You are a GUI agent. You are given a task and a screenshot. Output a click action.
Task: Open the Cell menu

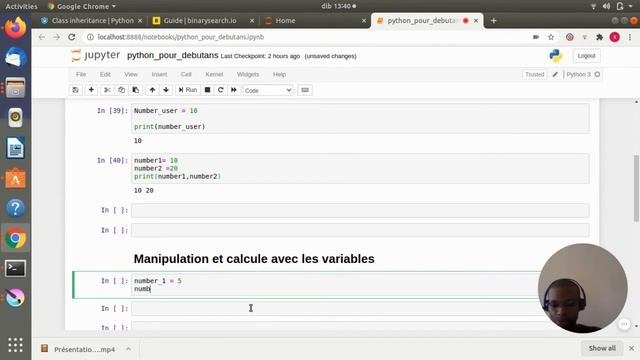coord(186,74)
